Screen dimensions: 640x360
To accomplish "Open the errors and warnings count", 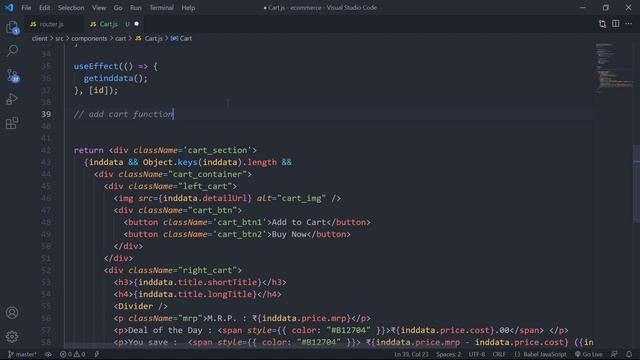I will 72,354.
